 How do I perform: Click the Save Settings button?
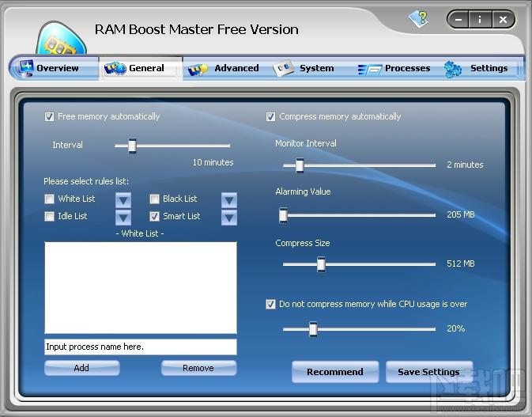click(429, 372)
